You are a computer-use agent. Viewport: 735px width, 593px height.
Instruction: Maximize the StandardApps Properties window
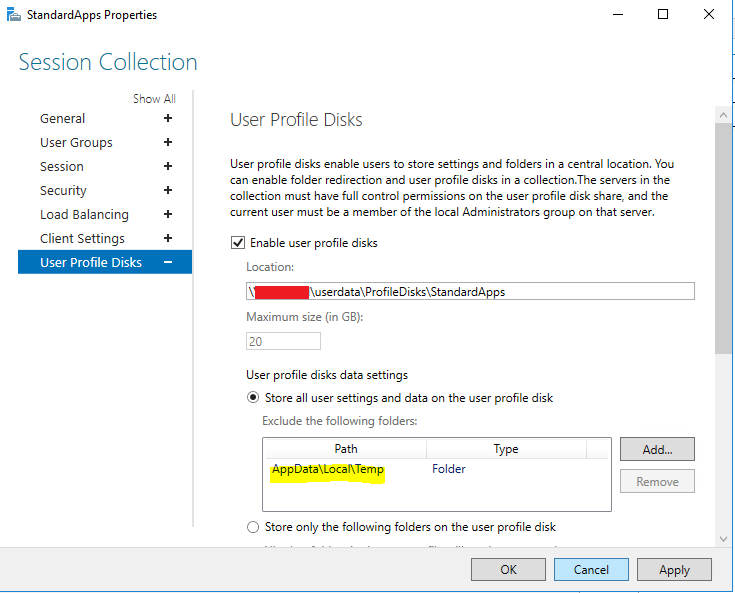click(663, 15)
